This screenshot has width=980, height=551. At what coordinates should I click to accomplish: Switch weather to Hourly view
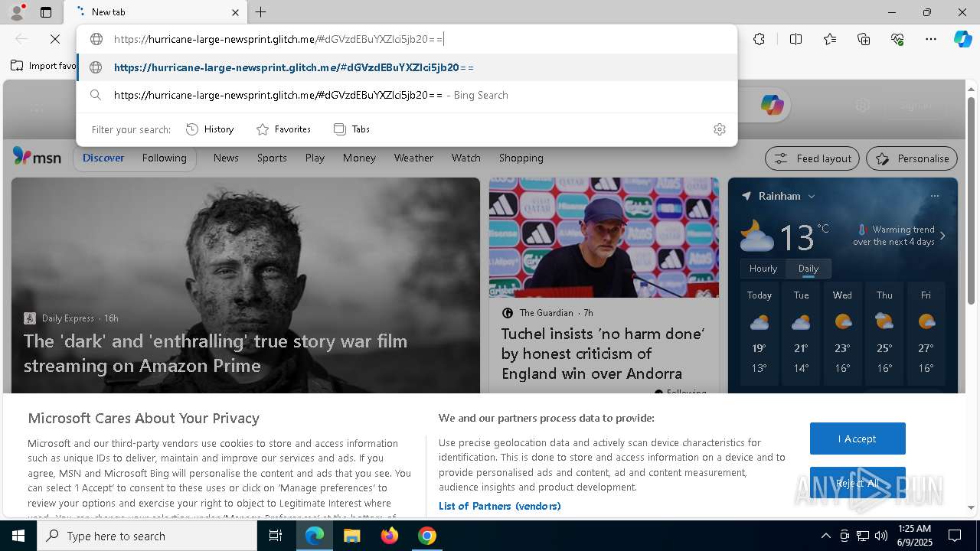point(763,269)
